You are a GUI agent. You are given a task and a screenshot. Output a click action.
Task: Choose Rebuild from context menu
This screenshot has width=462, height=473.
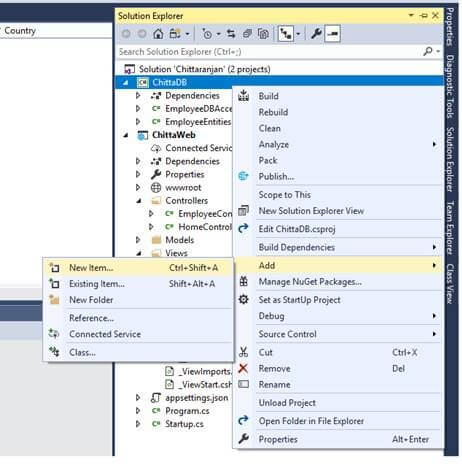(273, 112)
